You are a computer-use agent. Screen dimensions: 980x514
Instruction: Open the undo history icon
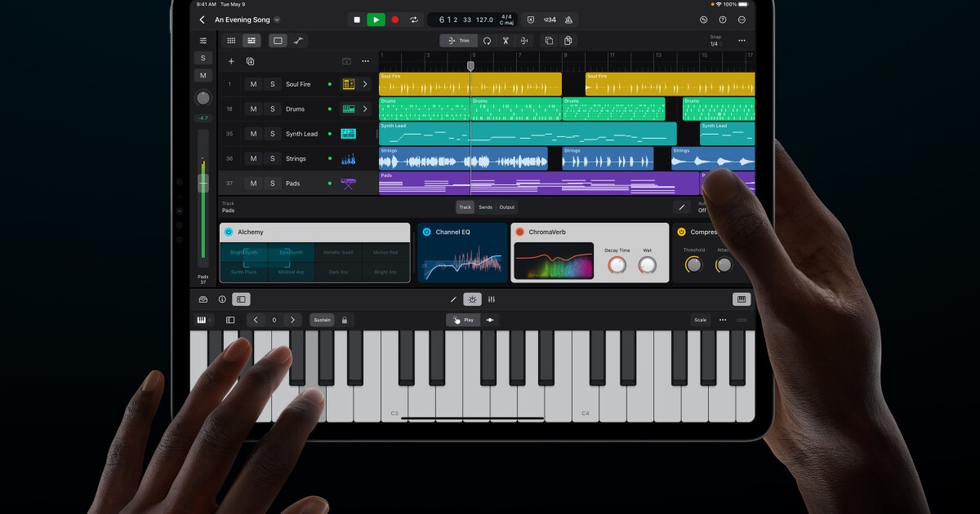coord(704,20)
